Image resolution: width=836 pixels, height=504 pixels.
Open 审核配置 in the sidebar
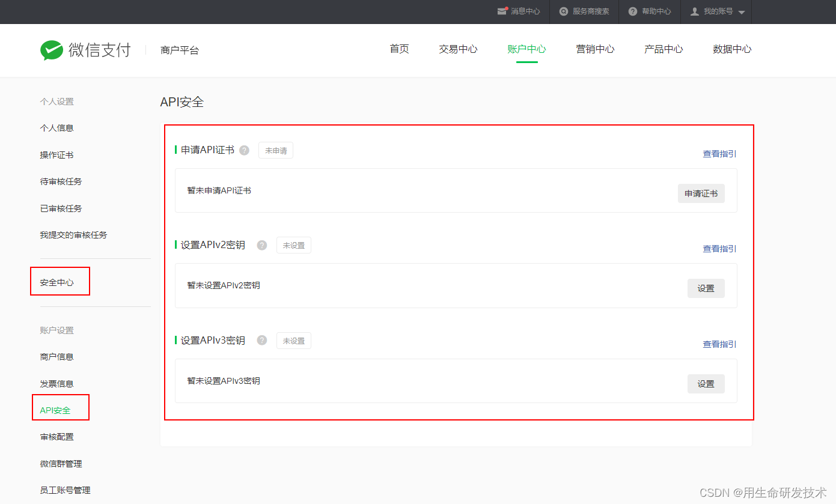[56, 437]
